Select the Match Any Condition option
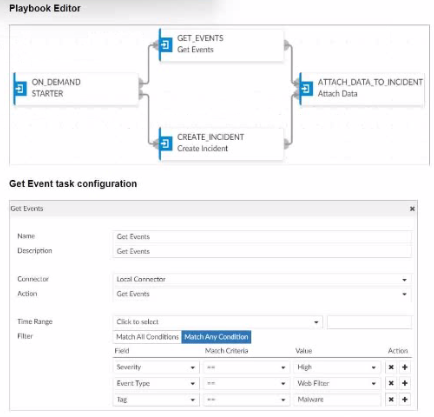Viewport: 434px width, 417px height. pyautogui.click(x=216, y=337)
